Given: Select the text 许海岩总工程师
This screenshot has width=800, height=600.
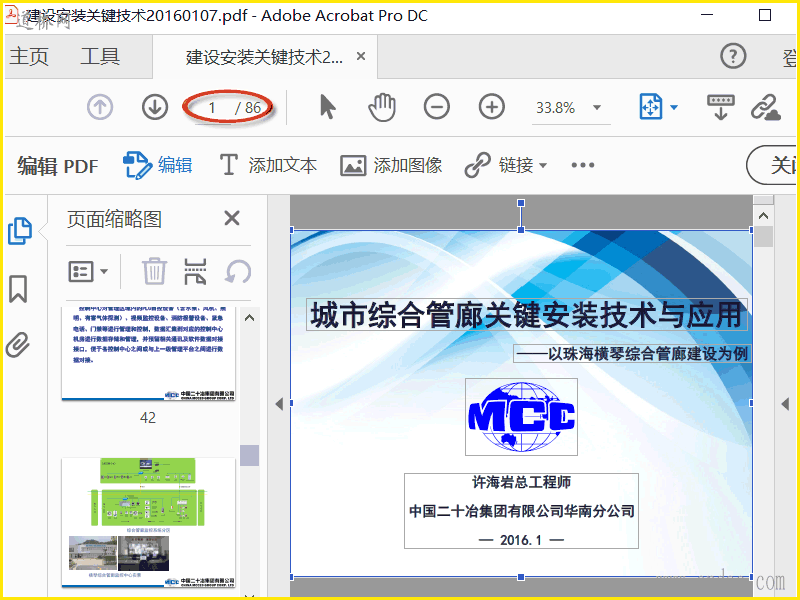Looking at the screenshot, I should (x=521, y=482).
